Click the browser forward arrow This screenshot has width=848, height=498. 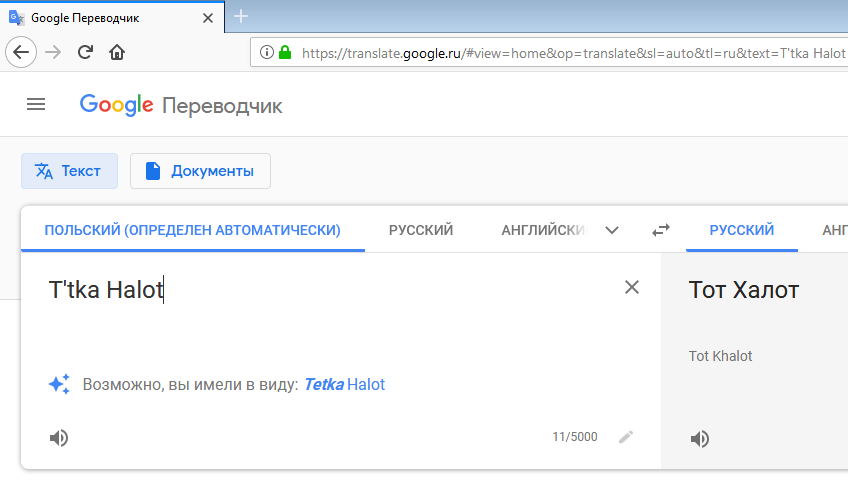tap(53, 52)
